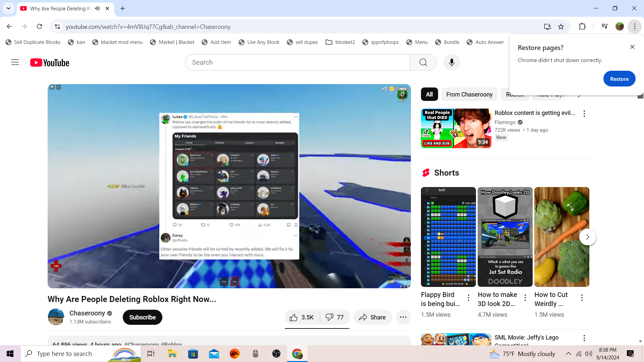The image size is (644, 362).
Task: Open File Explorer from the taskbar
Action: pyautogui.click(x=172, y=354)
